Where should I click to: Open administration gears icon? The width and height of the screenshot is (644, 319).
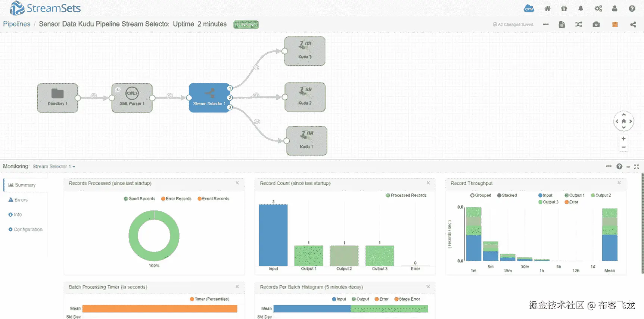(x=598, y=9)
